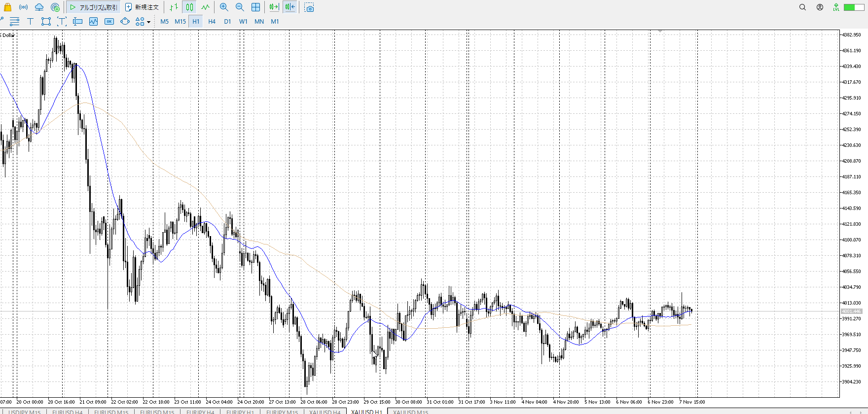Select the D1 timeframe

click(227, 21)
